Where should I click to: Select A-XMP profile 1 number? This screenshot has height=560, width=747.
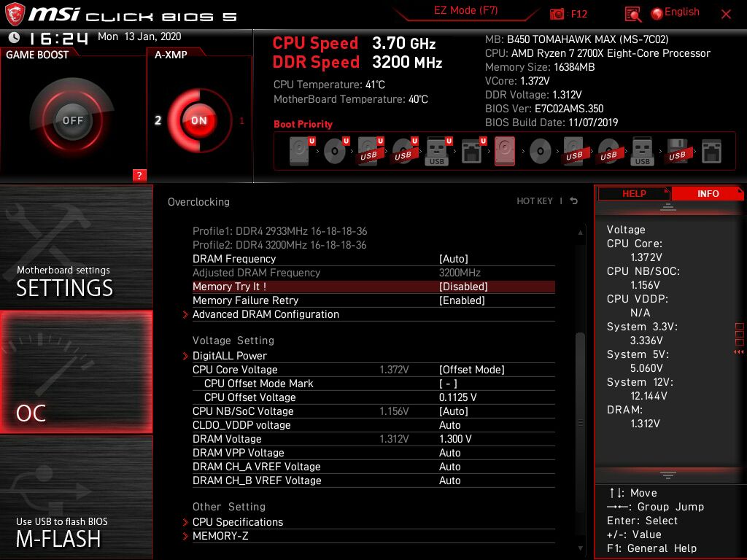(242, 120)
